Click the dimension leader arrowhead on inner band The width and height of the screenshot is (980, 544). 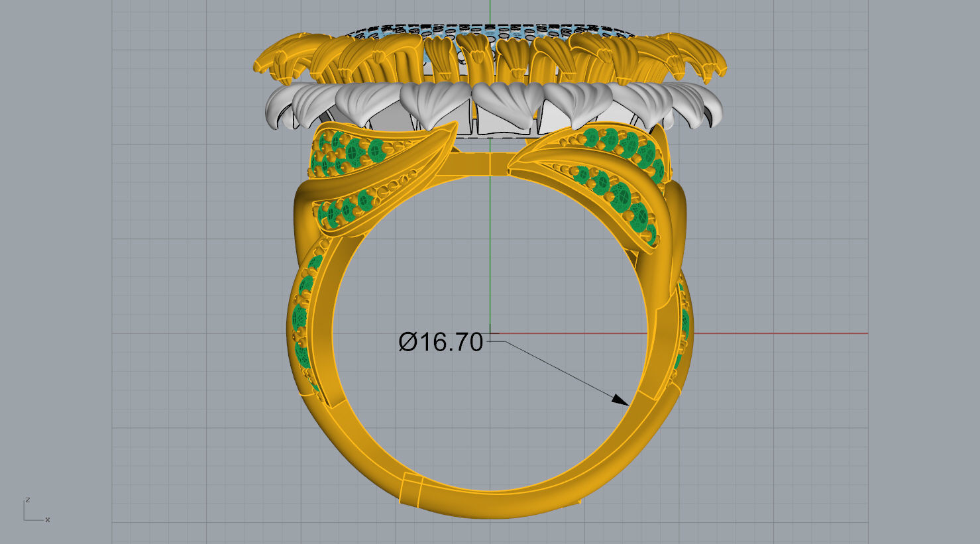pos(620,400)
